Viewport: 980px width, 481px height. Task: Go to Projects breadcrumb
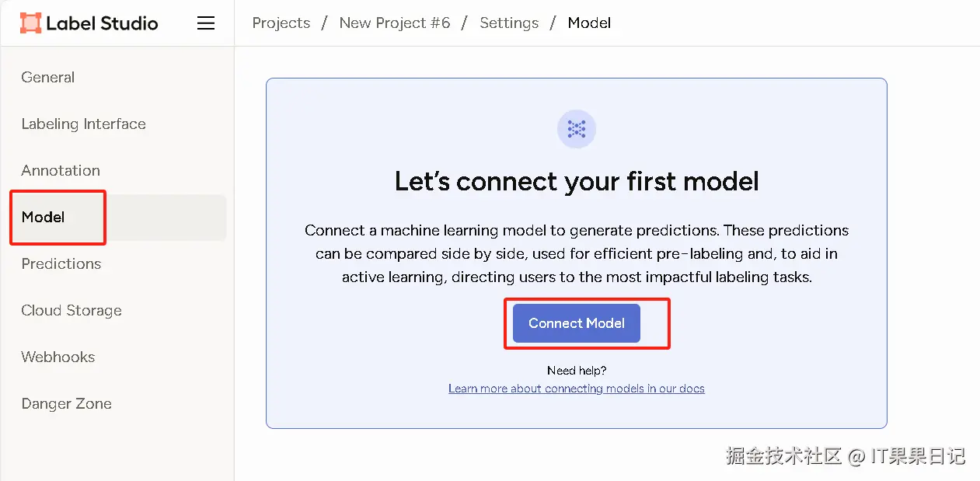281,23
